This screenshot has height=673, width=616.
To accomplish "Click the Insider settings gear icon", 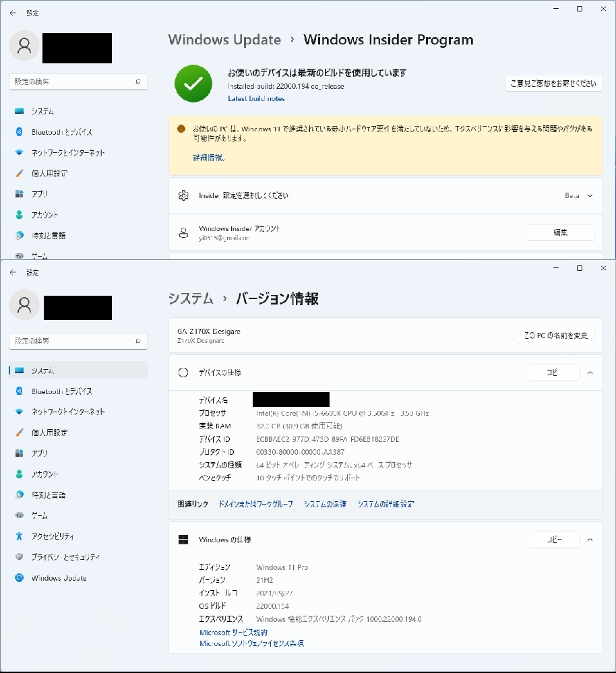I will pos(183,195).
